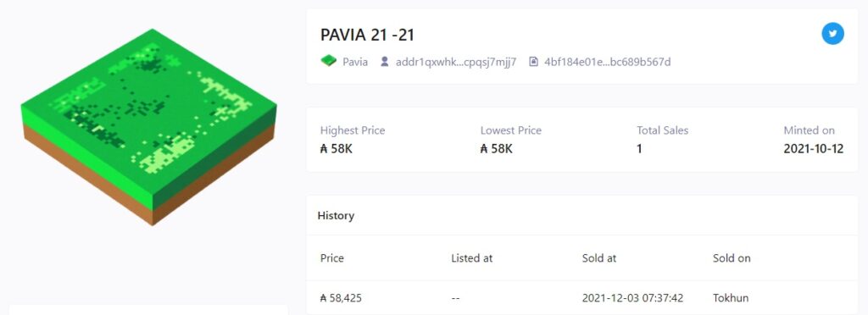Click the History section header

(x=336, y=216)
